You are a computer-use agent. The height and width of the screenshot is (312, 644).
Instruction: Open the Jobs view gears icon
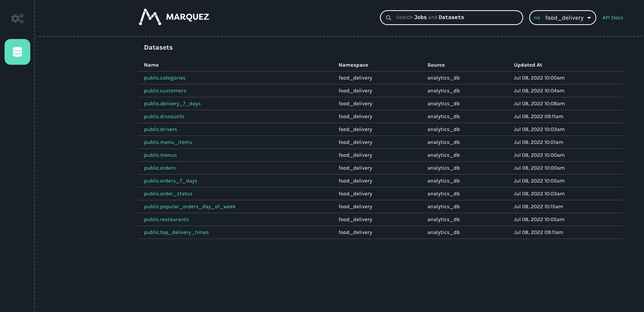click(x=17, y=18)
